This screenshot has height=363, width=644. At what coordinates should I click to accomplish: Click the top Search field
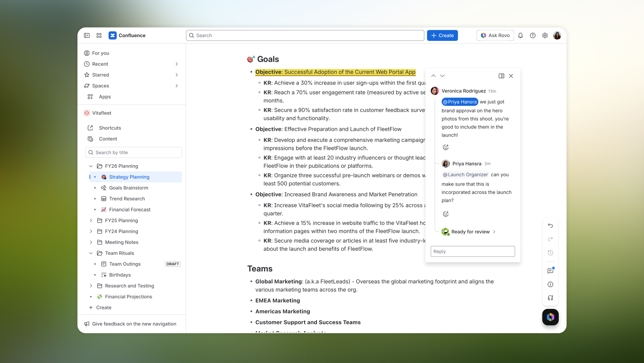pyautogui.click(x=305, y=35)
